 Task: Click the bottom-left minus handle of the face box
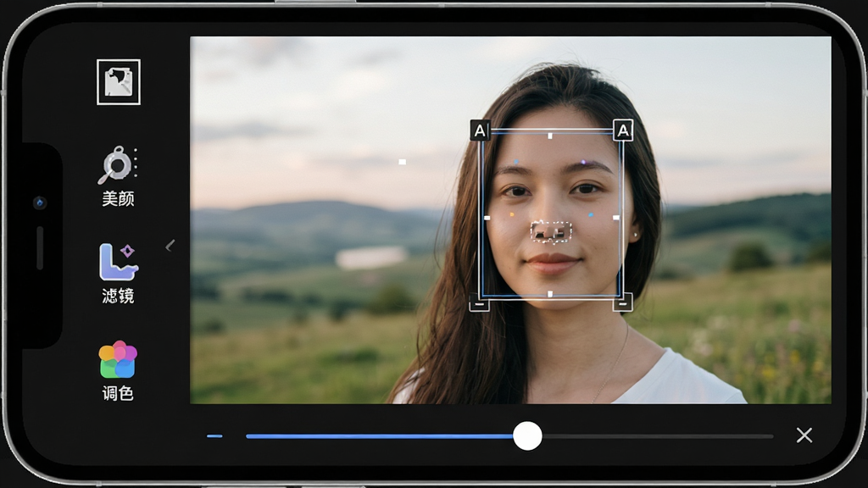[480, 303]
